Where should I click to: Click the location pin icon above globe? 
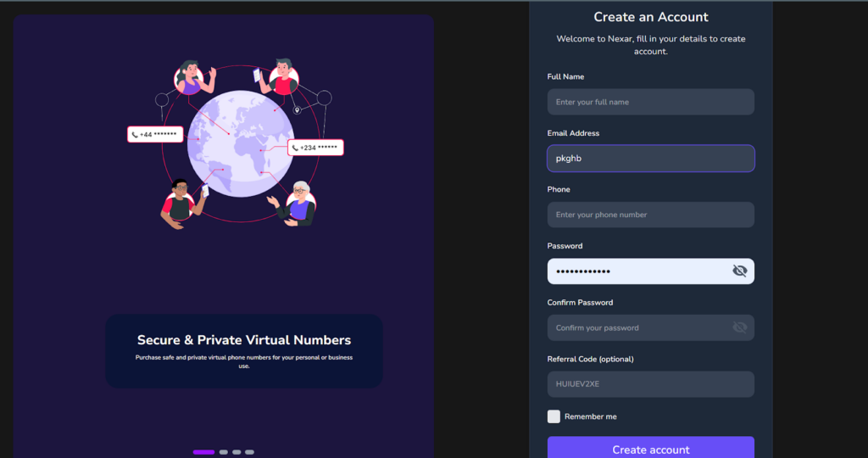point(297,110)
